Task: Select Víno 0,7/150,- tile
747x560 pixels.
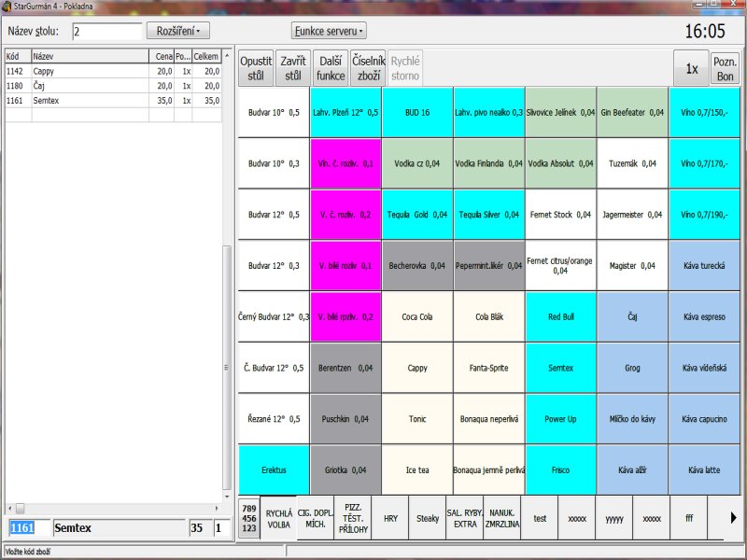Action: tap(704, 112)
